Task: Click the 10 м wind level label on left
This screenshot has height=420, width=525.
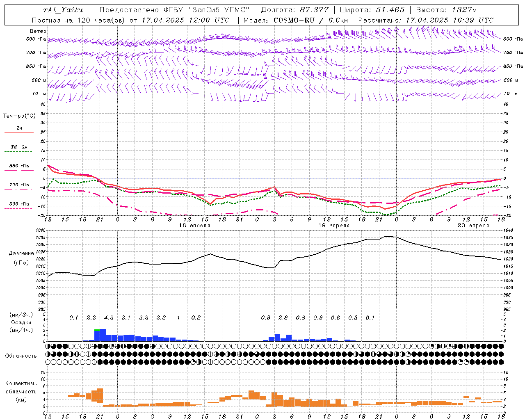Action: point(39,94)
